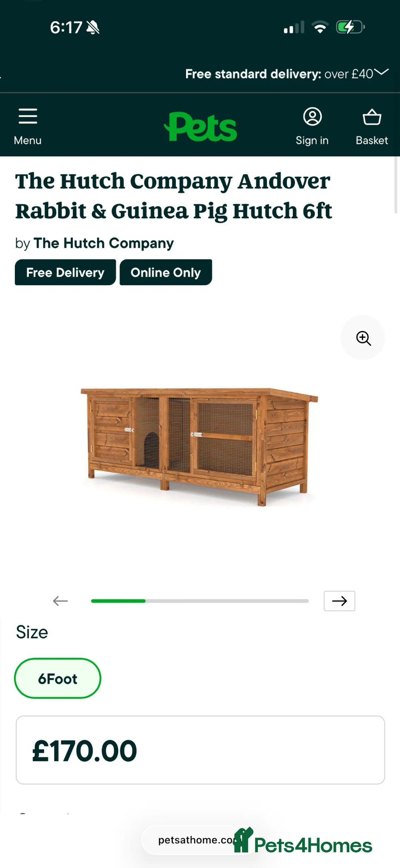Tap the green Pets logo
Viewport: 400px width, 868px height.
[200, 127]
